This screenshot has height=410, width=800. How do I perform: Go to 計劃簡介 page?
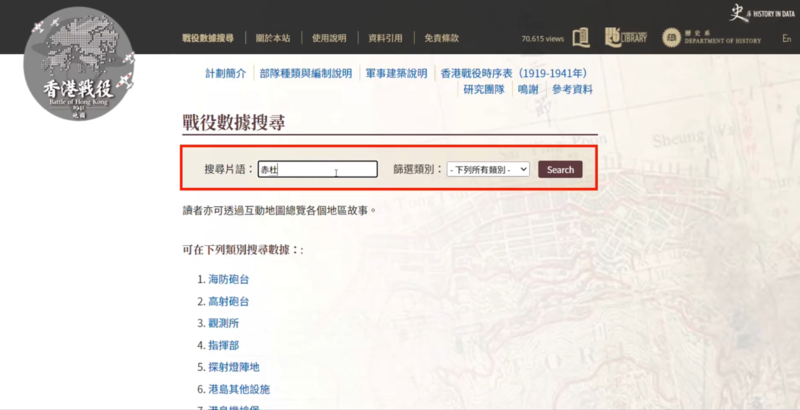tap(226, 73)
